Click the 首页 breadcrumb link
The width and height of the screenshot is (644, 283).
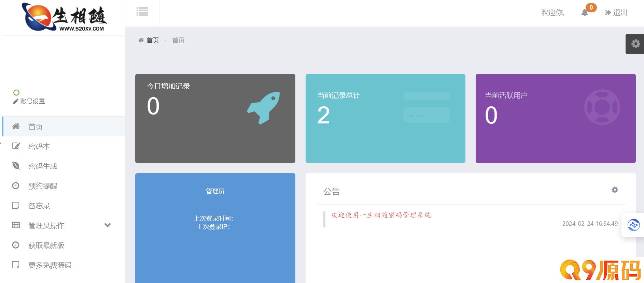pos(153,40)
